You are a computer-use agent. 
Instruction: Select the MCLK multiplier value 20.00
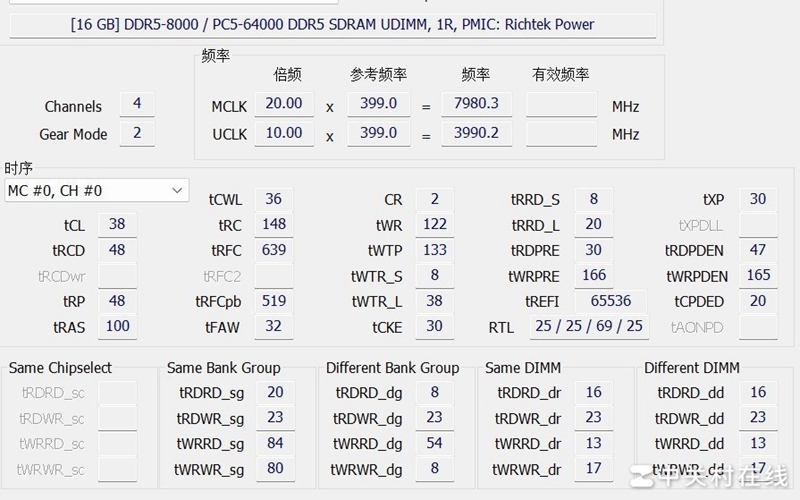[284, 104]
